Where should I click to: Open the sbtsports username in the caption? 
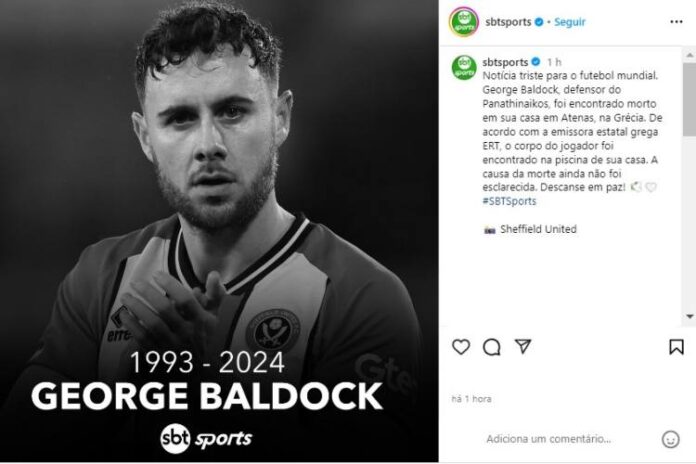click(505, 62)
